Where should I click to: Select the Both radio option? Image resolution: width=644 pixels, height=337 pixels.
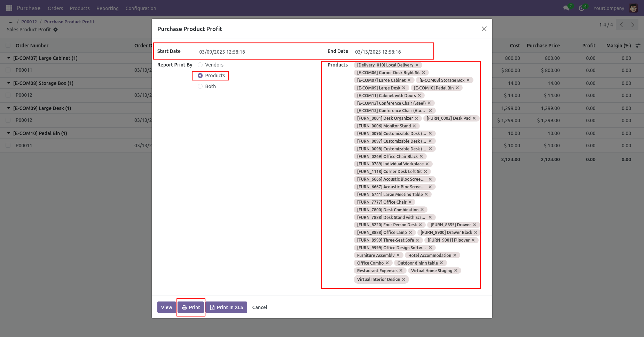200,86
